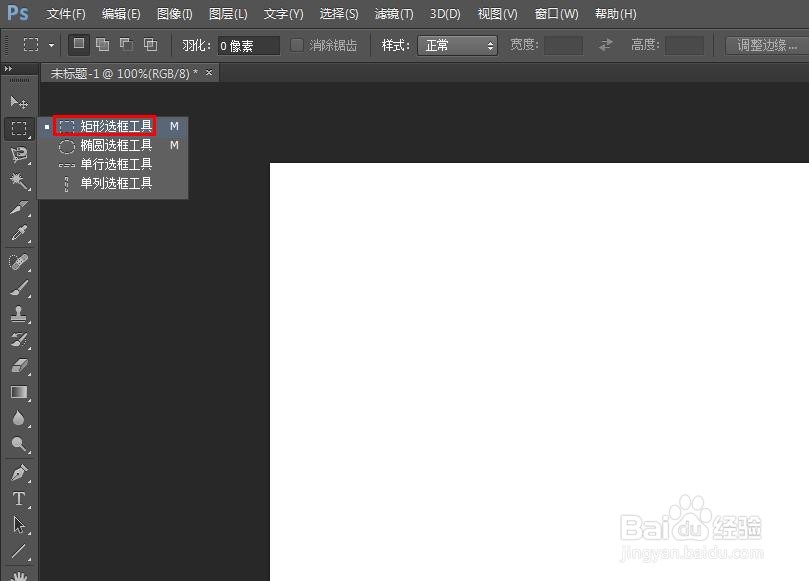Select the Gradient tool
This screenshot has width=809, height=581.
click(x=18, y=392)
